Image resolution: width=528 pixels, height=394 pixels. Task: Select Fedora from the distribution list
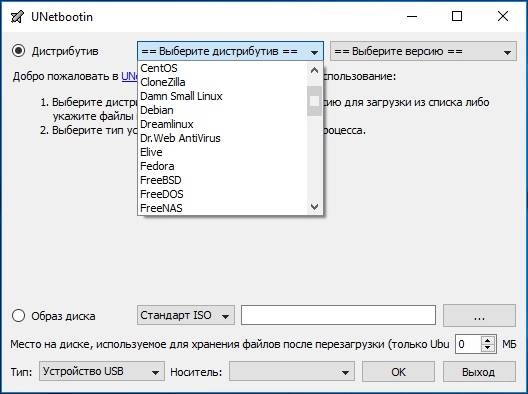click(223, 166)
